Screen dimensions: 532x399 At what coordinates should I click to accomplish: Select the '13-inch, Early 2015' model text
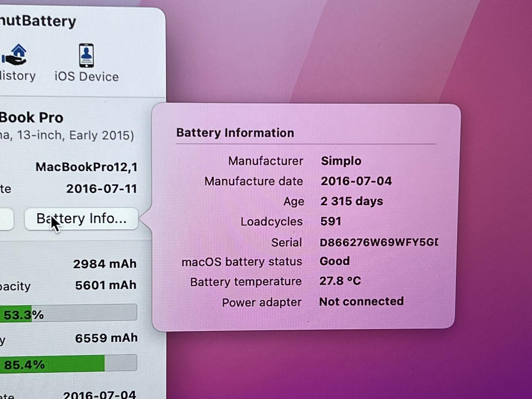tap(75, 135)
